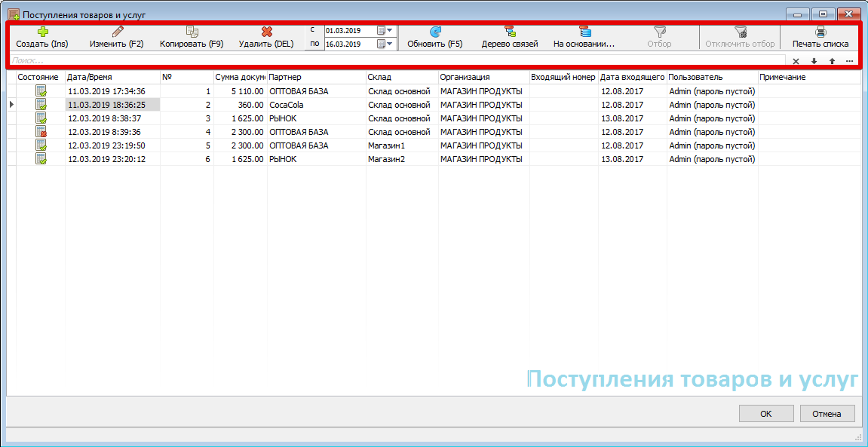Screen dimensions: 868x447
Task: Click the Копировать (F9) button
Action: click(x=192, y=38)
